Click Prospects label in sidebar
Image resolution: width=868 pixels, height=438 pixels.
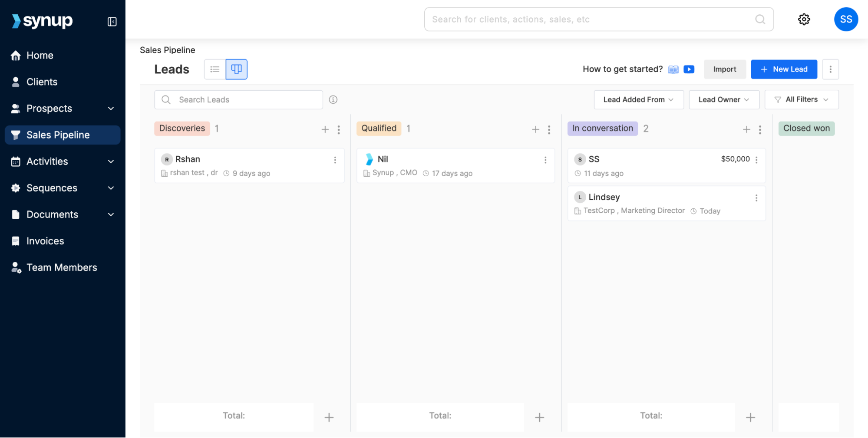[x=49, y=109]
